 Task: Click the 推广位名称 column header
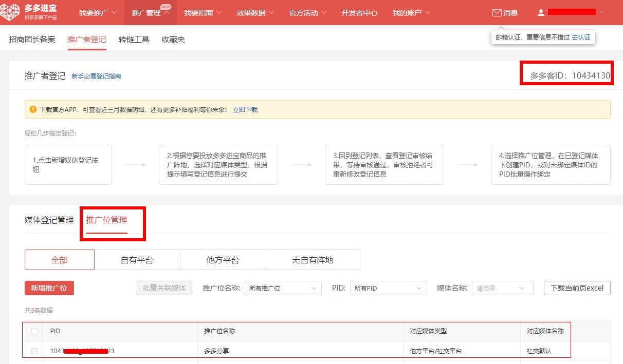point(219,331)
